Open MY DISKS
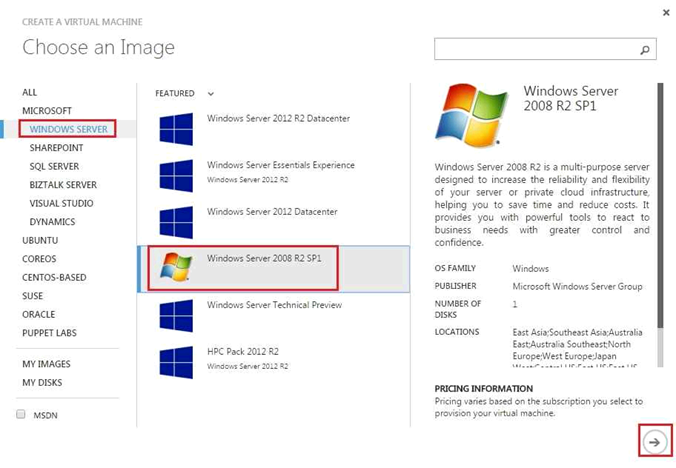Viewport: 676px width, 468px height. 42,383
